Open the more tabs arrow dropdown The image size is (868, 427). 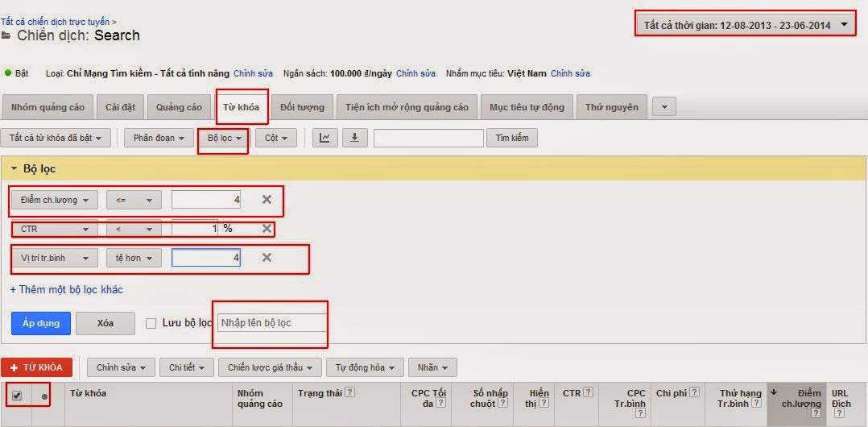point(664,107)
